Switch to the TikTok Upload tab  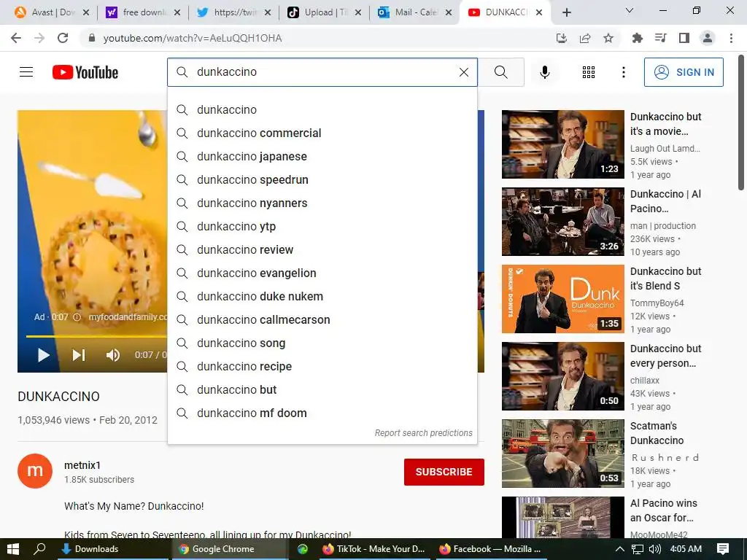click(x=324, y=12)
